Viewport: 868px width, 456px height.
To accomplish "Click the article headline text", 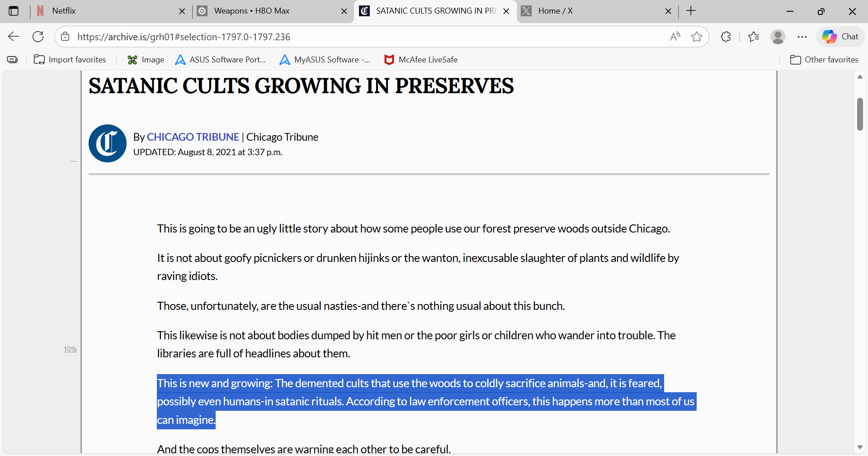I will pyautogui.click(x=301, y=86).
